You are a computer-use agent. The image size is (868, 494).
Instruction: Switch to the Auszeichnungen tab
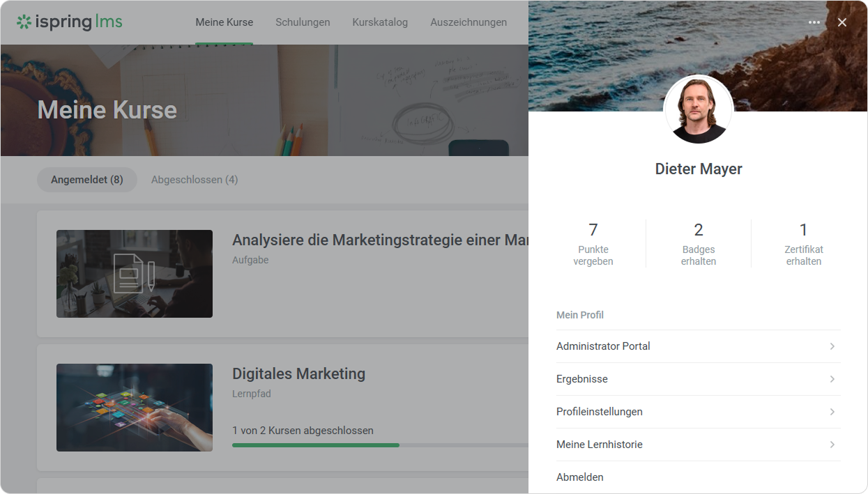[x=469, y=22]
